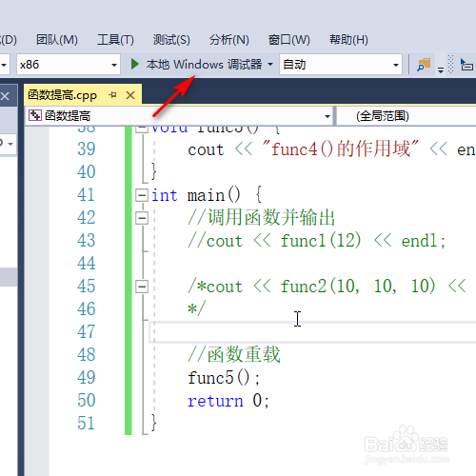Click on "func4()的作用域" string
Image resolution: width=476 pixels, height=476 pixels.
pos(340,149)
